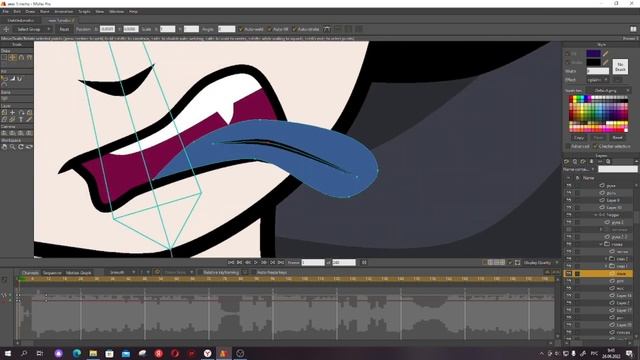Click the Reset style button
640x360 pixels.
tap(618, 138)
